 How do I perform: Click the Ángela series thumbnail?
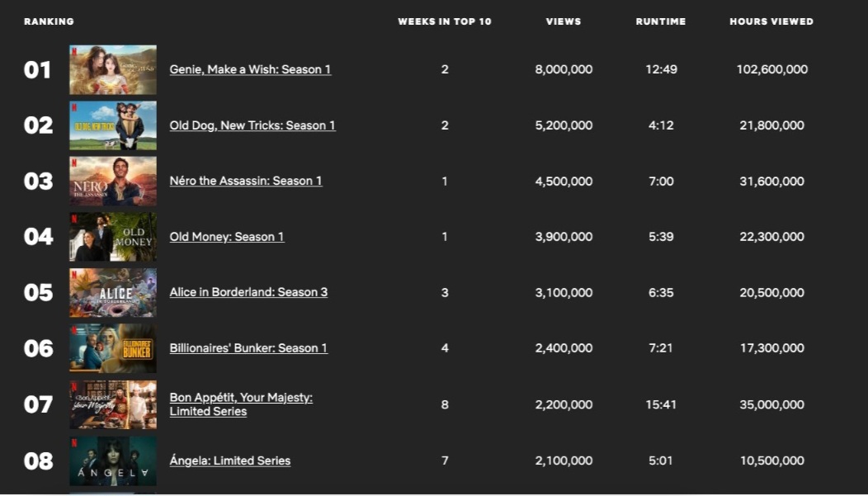(x=113, y=461)
